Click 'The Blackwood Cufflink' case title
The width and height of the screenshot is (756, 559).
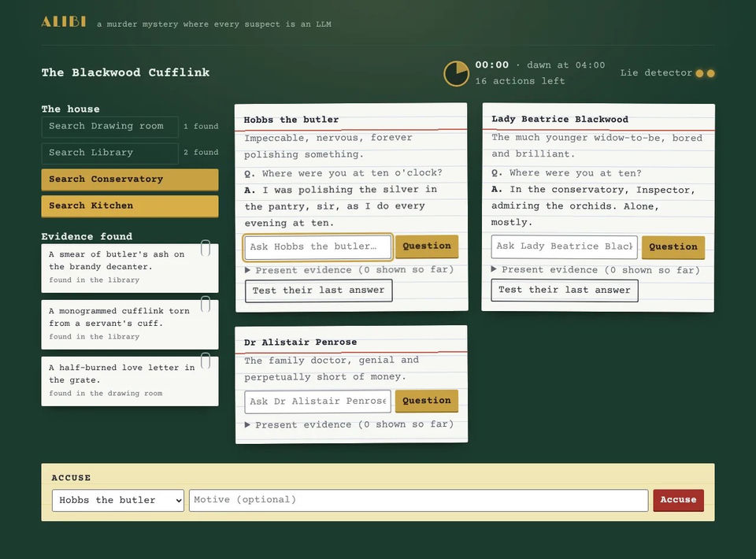click(x=125, y=72)
